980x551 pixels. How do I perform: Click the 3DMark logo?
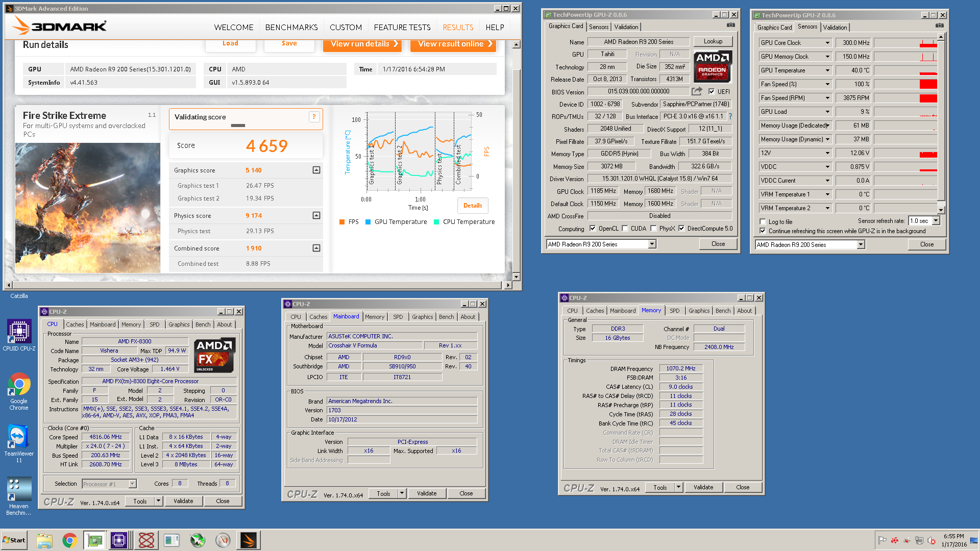(60, 26)
